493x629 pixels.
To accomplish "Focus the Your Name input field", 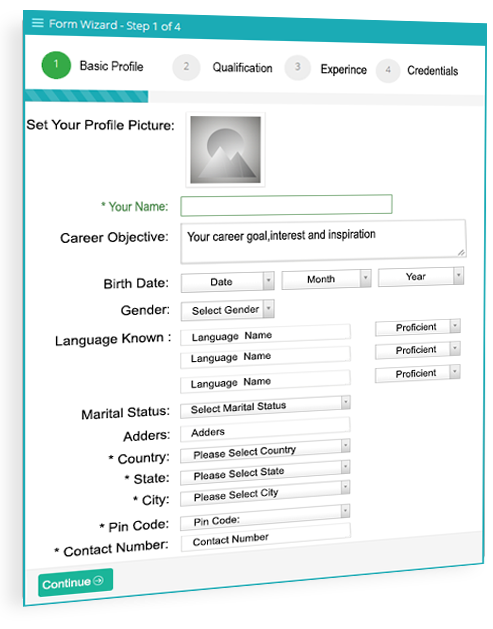I will (286, 205).
